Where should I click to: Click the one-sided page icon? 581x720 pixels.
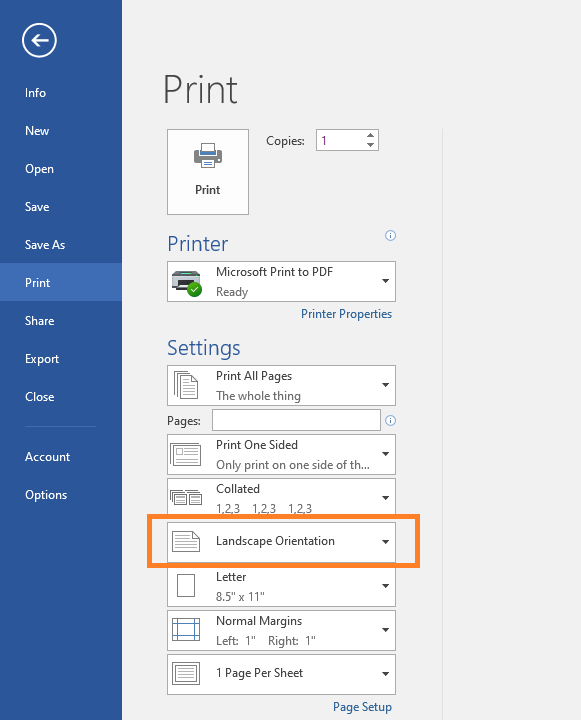point(186,455)
